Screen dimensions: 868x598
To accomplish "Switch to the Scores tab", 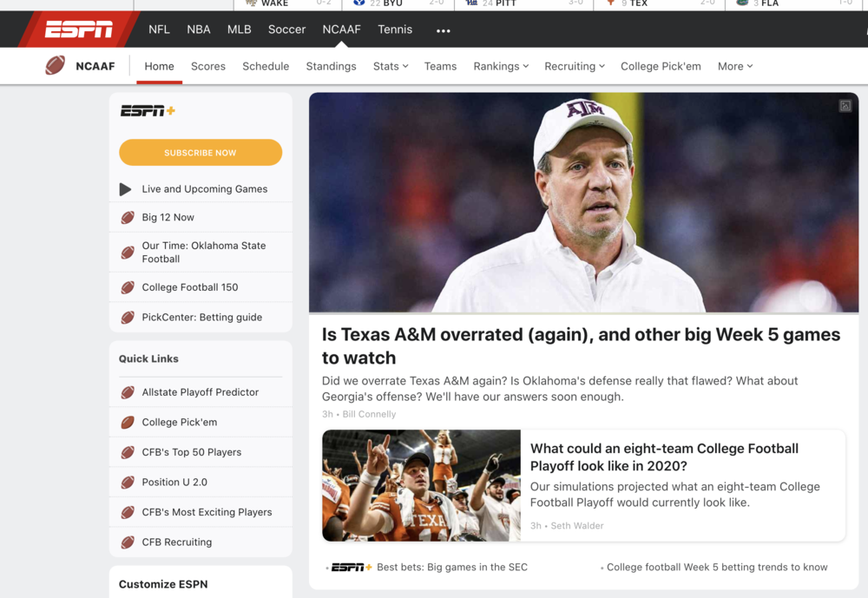I will pyautogui.click(x=208, y=66).
